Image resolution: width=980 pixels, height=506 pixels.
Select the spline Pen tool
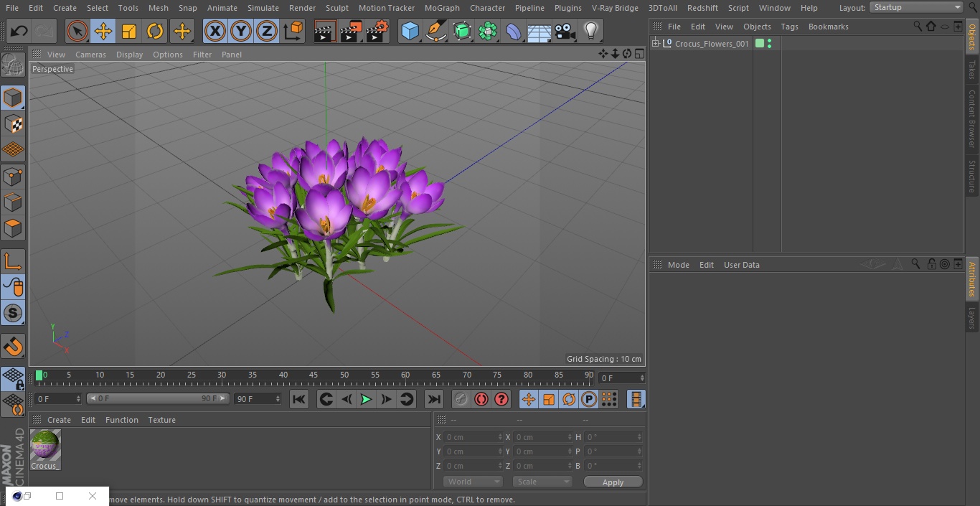435,31
